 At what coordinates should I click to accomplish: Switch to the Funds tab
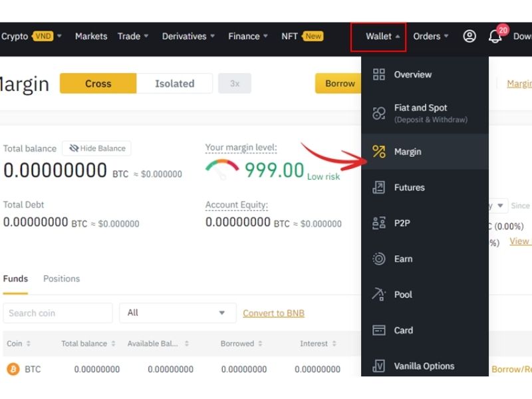(x=15, y=279)
